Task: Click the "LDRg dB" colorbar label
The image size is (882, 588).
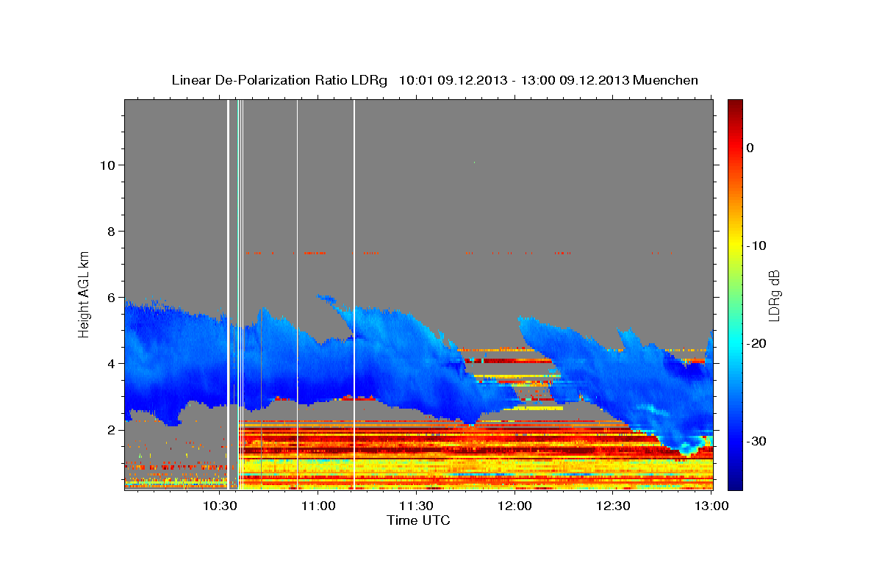Action: (773, 295)
